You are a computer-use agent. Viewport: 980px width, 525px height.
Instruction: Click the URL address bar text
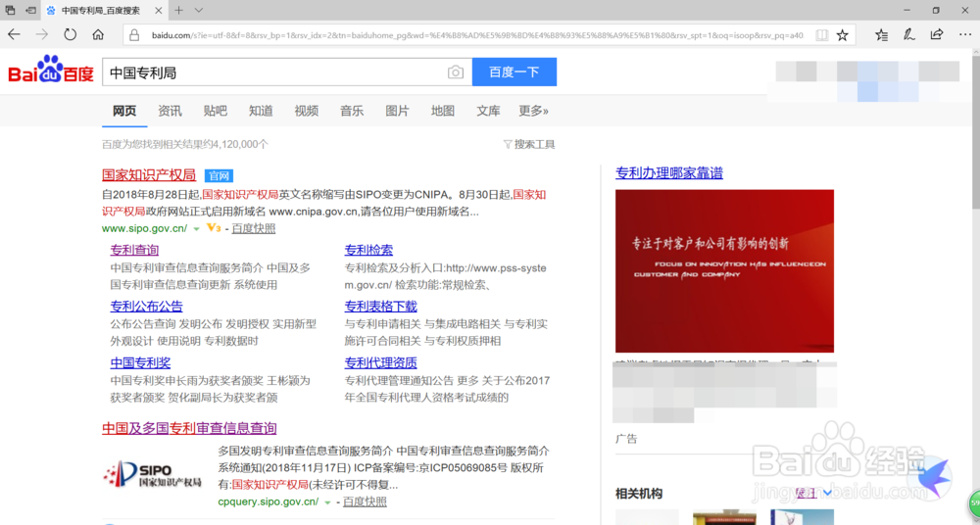tap(477, 35)
